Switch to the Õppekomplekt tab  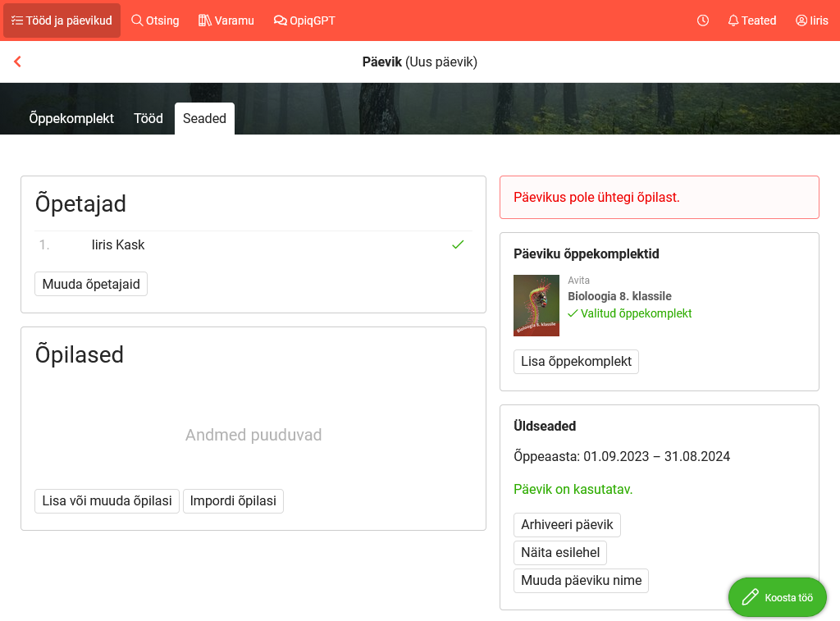coord(71,118)
